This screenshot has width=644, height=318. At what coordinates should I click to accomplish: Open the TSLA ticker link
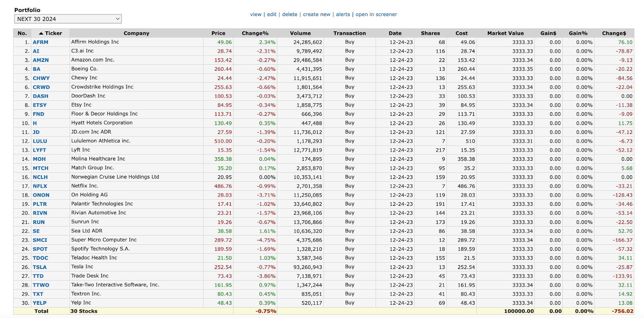pyautogui.click(x=39, y=267)
